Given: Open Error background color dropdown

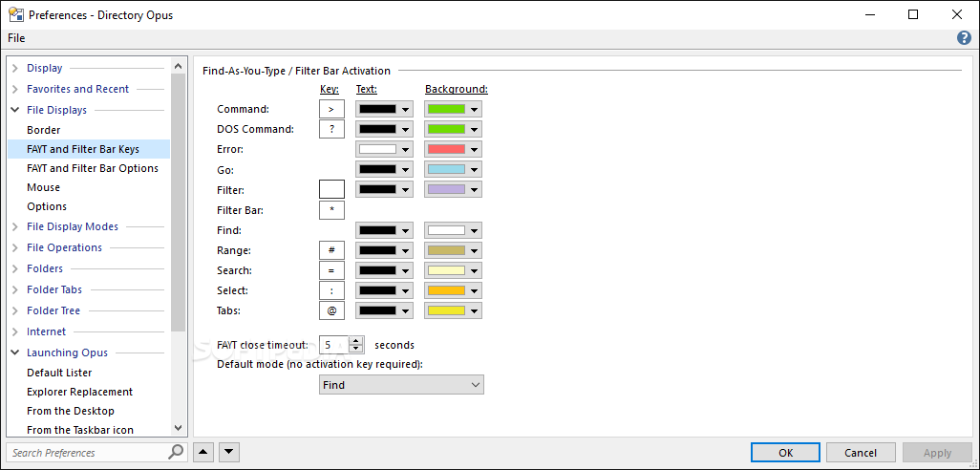Looking at the screenshot, I should coord(453,149).
